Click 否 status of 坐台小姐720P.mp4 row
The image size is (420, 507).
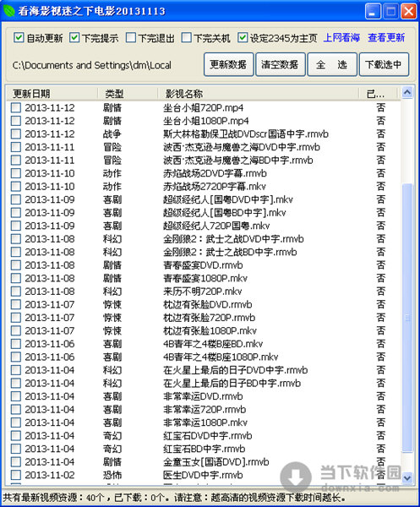pos(381,107)
